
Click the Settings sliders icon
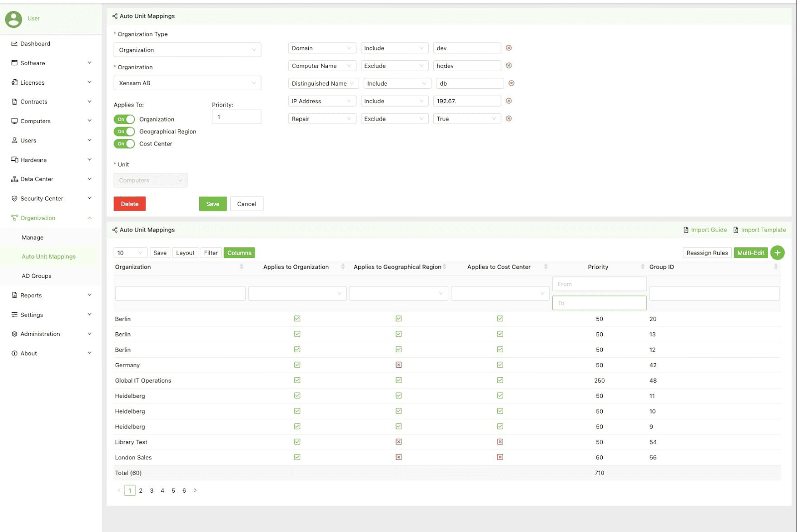[x=14, y=315]
